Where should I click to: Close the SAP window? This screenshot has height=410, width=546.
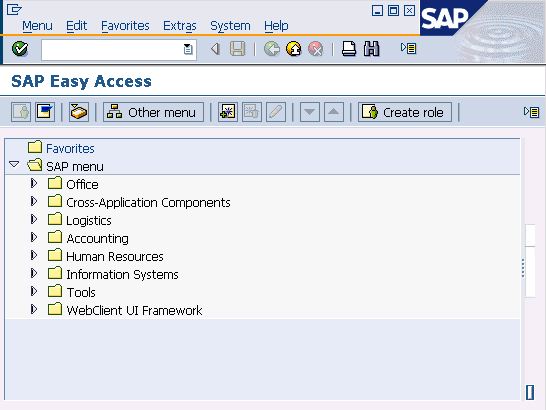coord(410,11)
